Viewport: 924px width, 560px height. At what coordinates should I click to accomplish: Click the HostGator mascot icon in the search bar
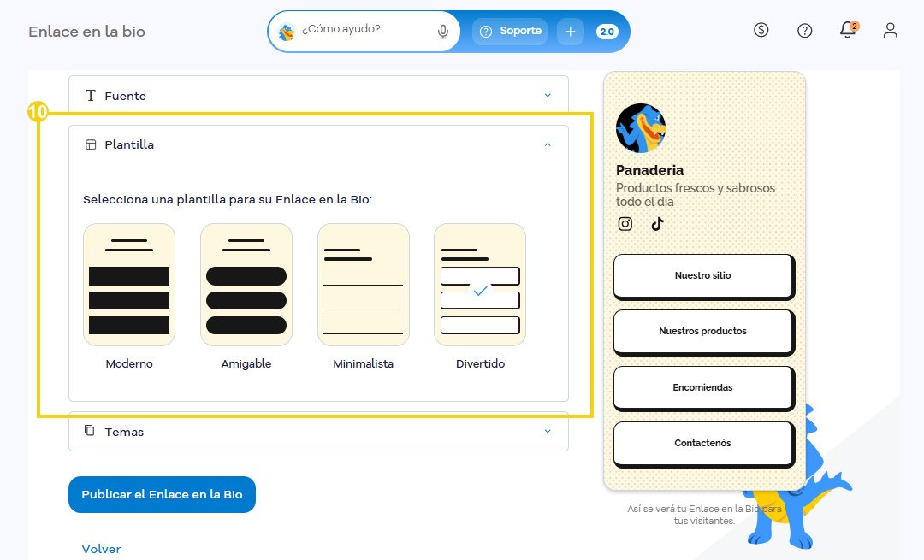click(287, 32)
